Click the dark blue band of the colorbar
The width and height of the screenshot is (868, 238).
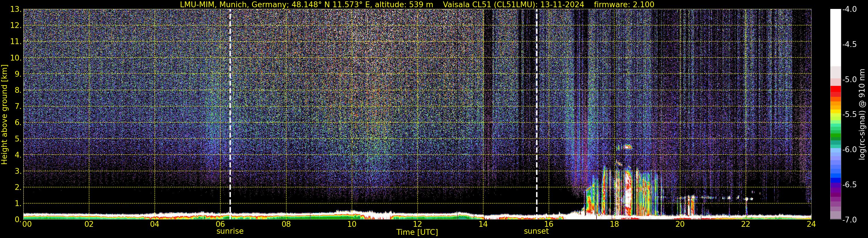(835, 180)
